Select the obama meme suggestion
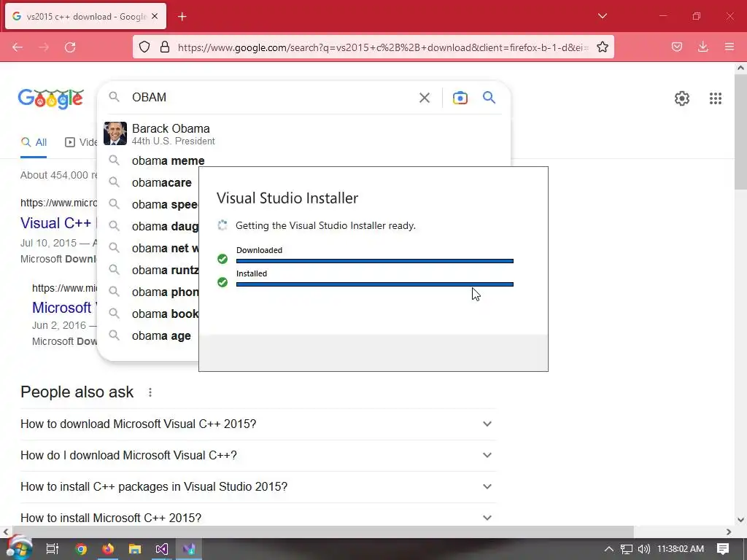Screen dimensions: 747x560 168,161
